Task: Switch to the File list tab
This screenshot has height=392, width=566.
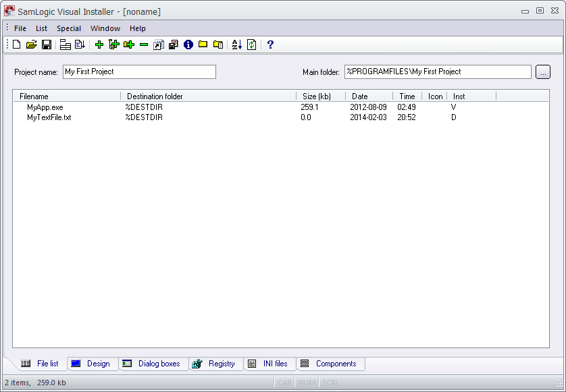Action: pyautogui.click(x=40, y=364)
